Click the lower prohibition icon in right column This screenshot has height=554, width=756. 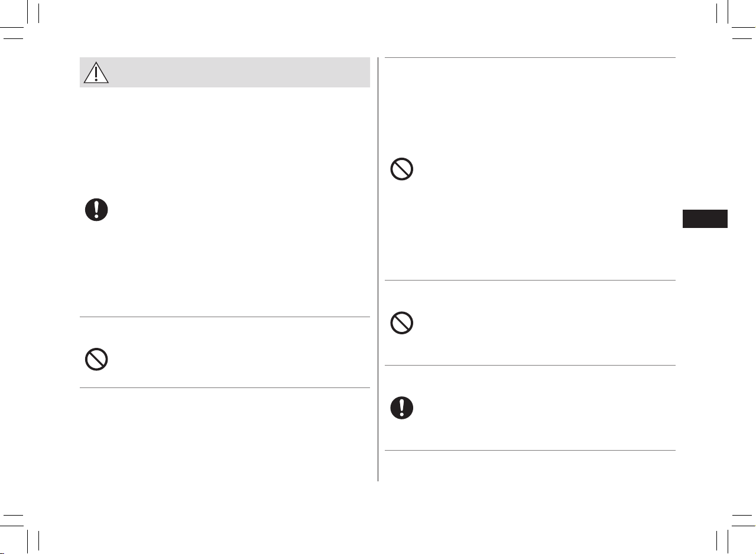(402, 322)
